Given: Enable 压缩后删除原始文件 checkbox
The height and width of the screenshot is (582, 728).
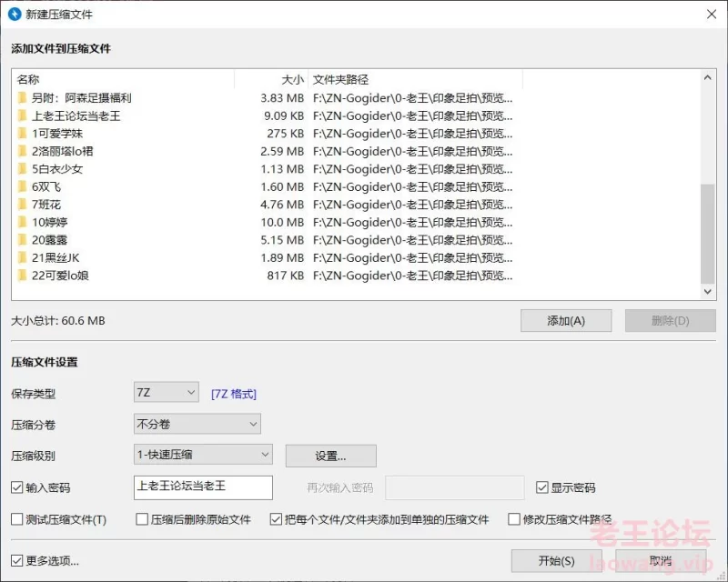Looking at the screenshot, I should coord(142,519).
